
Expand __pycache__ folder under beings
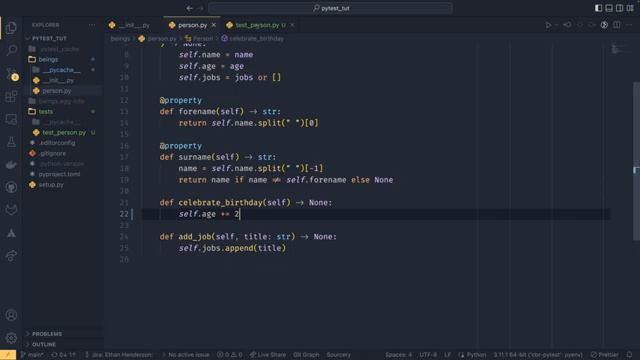[x=62, y=70]
